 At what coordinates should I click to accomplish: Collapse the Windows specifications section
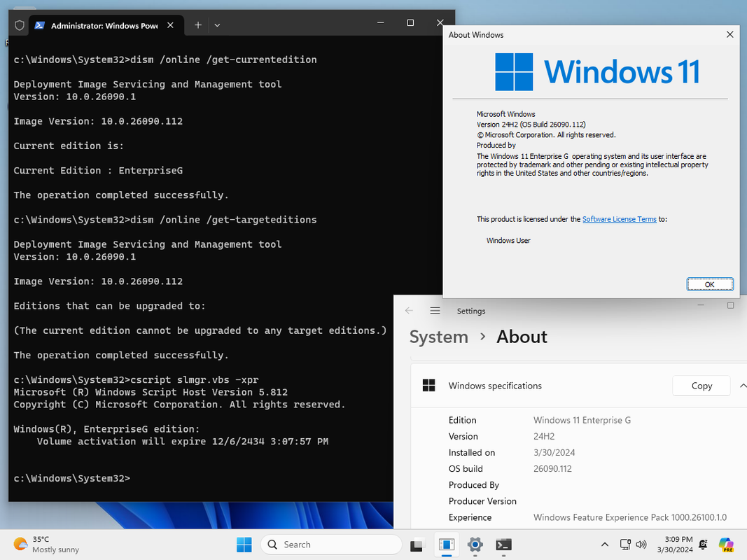click(742, 386)
